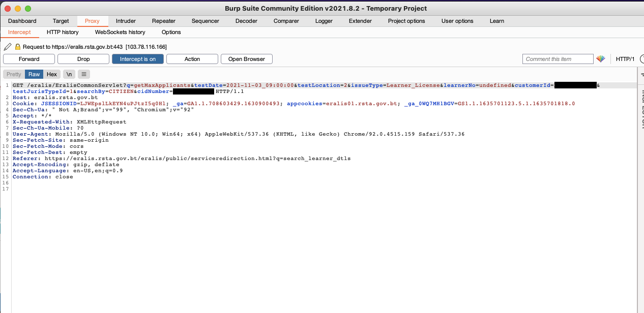
Task: Open the Intruder tab
Action: [126, 21]
